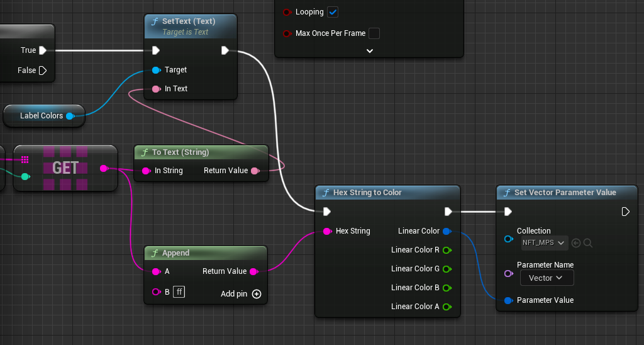Click the Max Once Per Frame pin
The image size is (644, 345).
[x=287, y=34]
